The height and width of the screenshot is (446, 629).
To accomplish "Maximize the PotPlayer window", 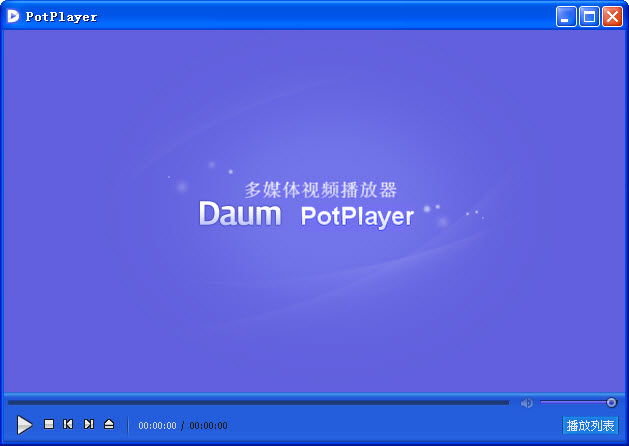I will 589,16.
